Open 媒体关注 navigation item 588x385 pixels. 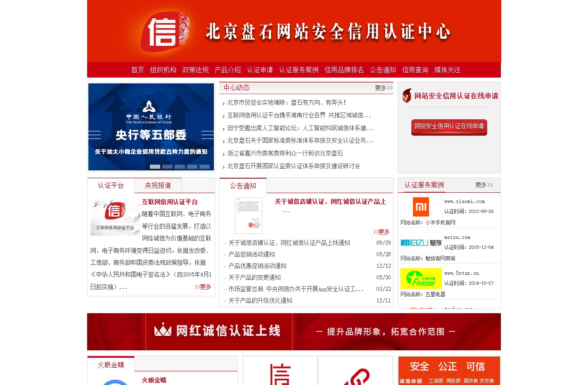point(447,70)
